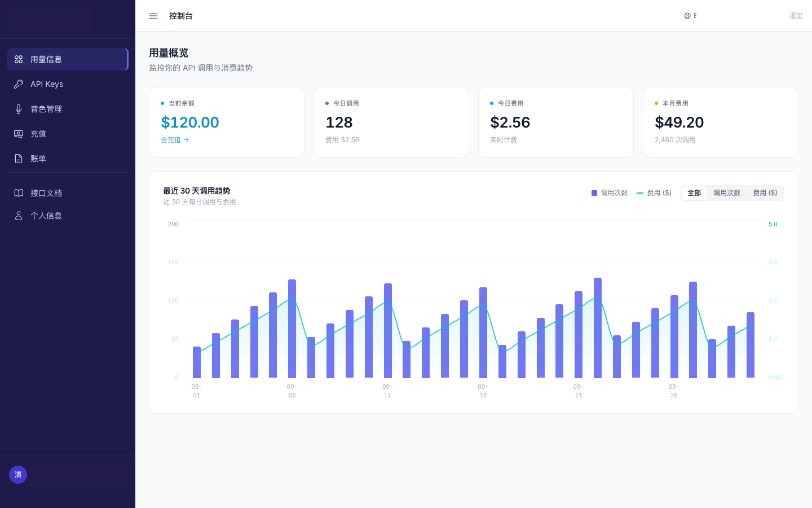This screenshot has width=812, height=508.
Task: Click the 本月费用 value $49.20
Action: click(679, 122)
